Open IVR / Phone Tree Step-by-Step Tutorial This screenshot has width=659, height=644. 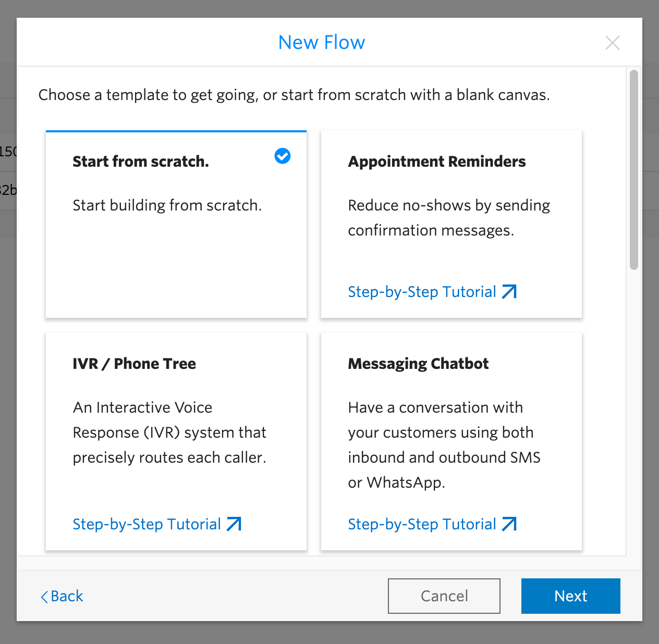point(157,524)
